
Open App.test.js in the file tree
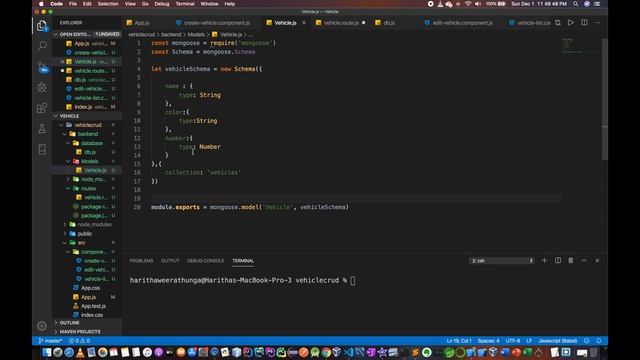pos(93,306)
